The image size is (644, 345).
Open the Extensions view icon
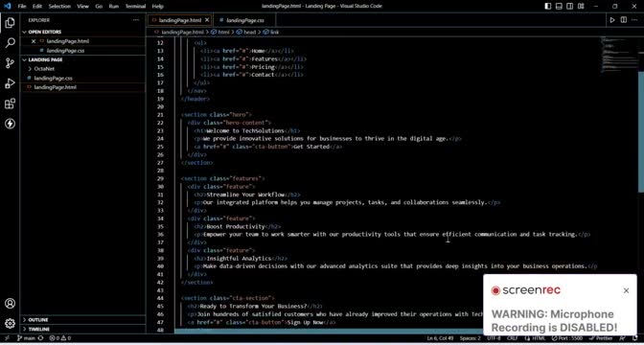point(10,103)
